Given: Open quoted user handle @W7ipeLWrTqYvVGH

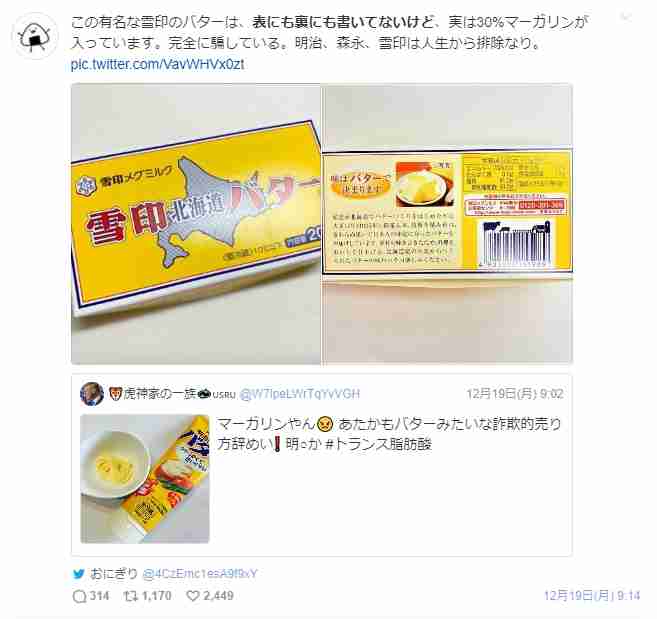Looking at the screenshot, I should point(299,394).
